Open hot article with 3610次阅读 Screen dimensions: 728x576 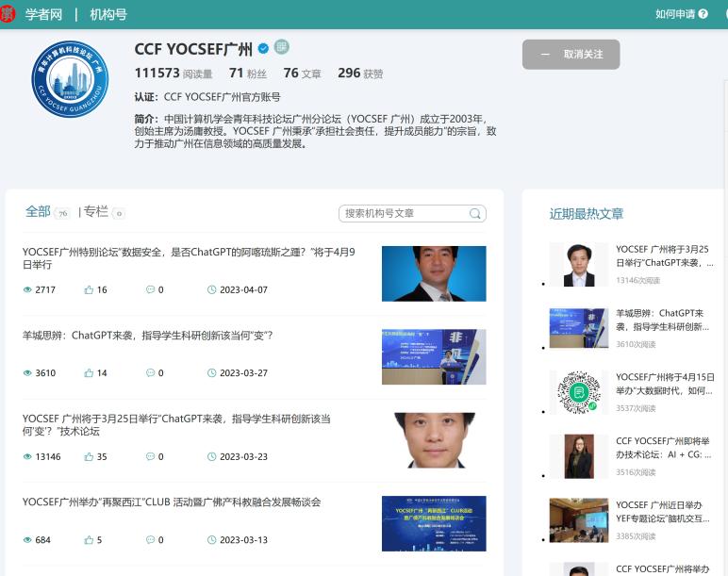[663, 320]
